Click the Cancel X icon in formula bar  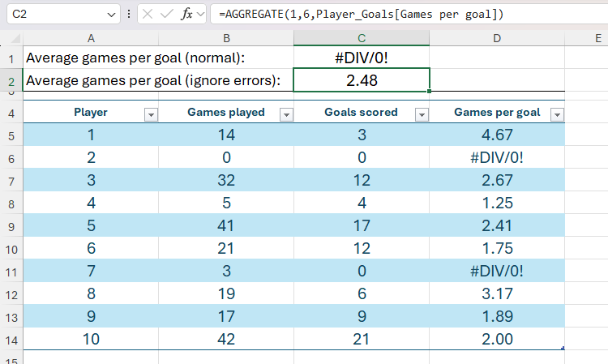(149, 15)
